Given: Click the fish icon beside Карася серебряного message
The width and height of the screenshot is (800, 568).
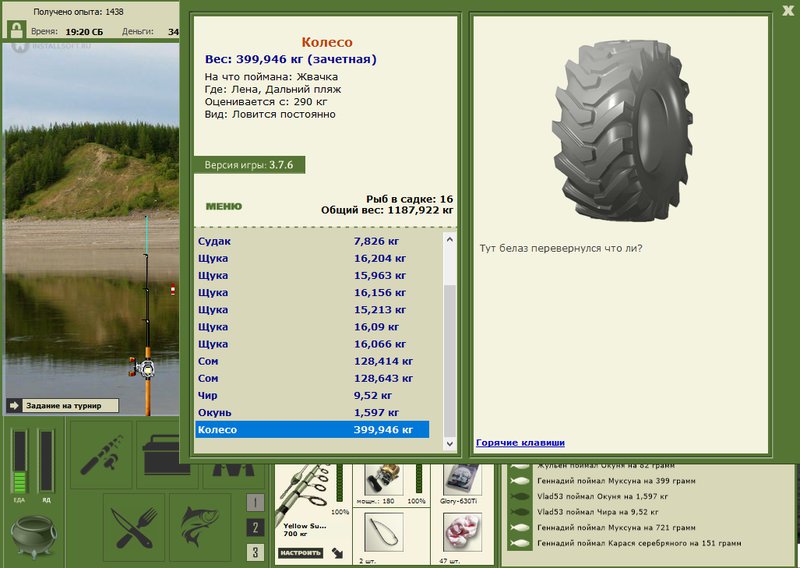Looking at the screenshot, I should (520, 544).
